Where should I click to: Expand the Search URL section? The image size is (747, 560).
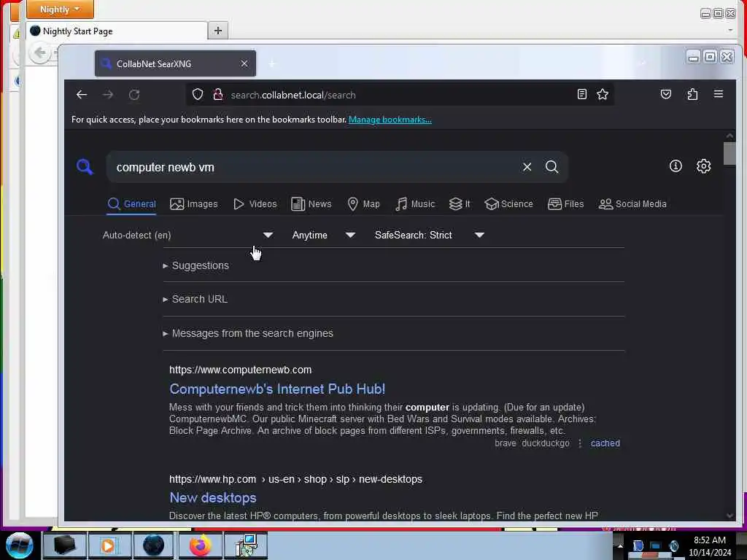[196, 299]
